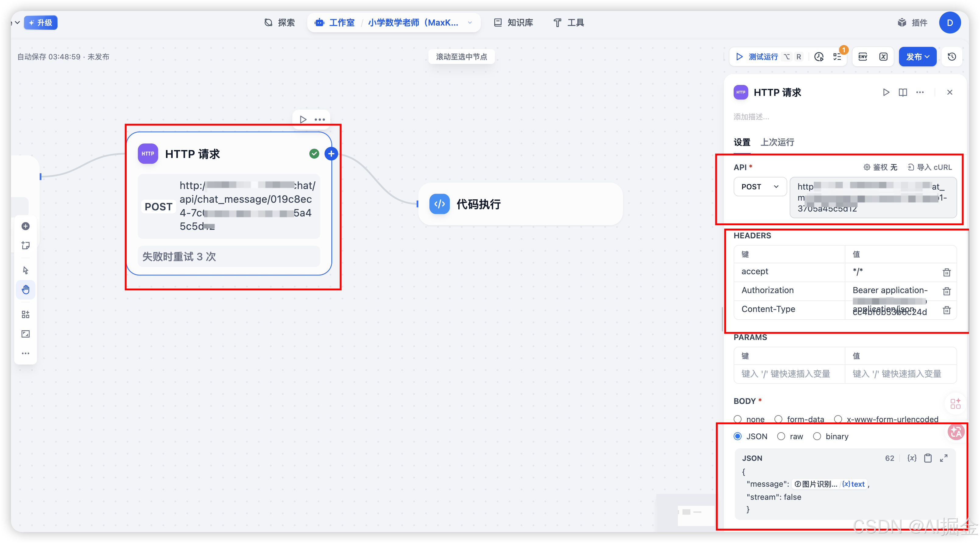Open the 工具 tools tab
The height and width of the screenshot is (543, 980).
(x=569, y=23)
